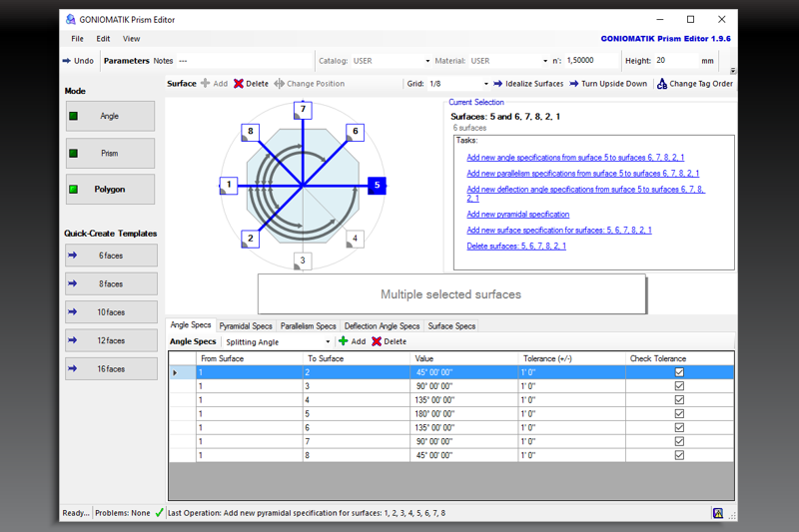Screen dimensions: 799x532
Task: Create 12 faces template
Action: pos(111,340)
